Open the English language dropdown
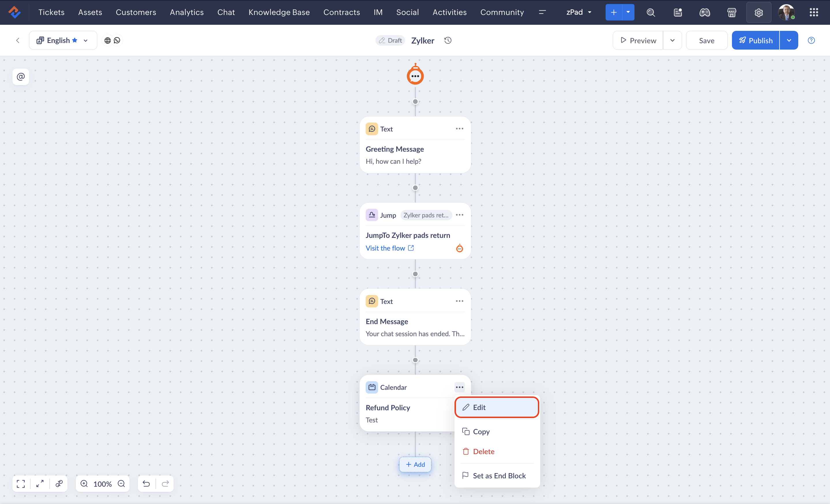Viewport: 830px width, 504px height. (63, 40)
